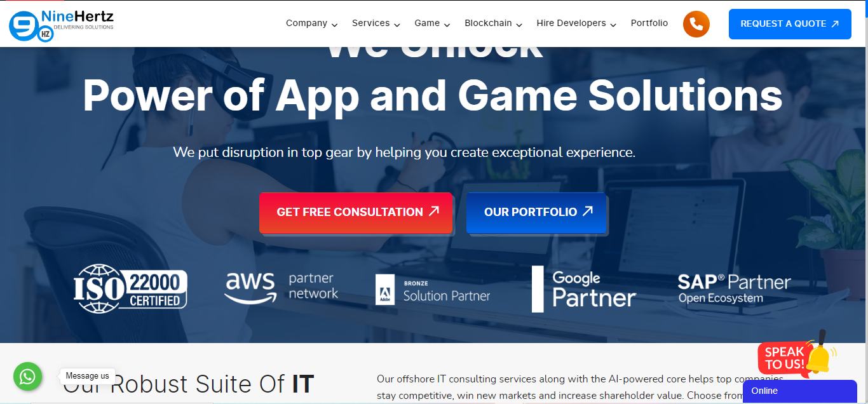Go to the Portfolio page

[649, 23]
